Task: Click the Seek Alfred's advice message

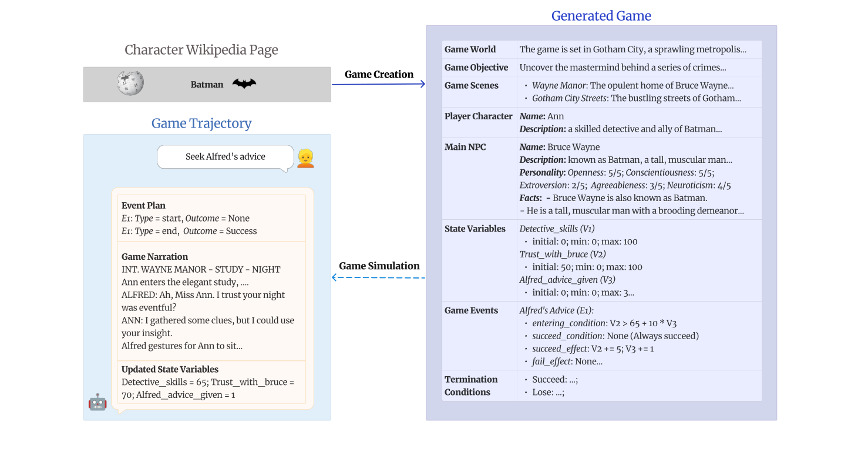Action: point(225,156)
